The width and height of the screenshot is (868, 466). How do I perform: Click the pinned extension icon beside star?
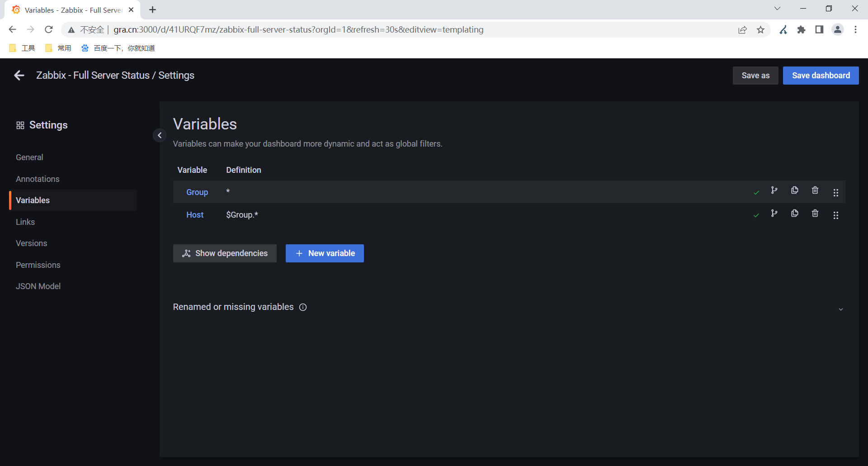point(783,30)
